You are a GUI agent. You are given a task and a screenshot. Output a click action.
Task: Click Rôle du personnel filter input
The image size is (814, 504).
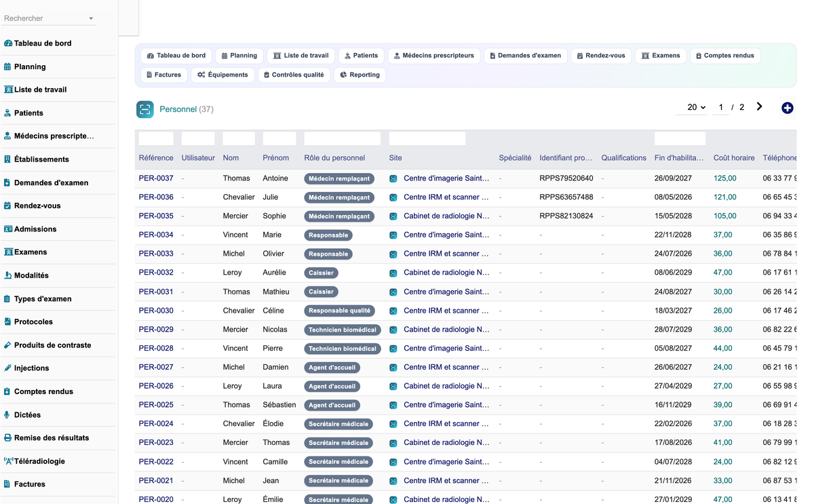click(343, 139)
